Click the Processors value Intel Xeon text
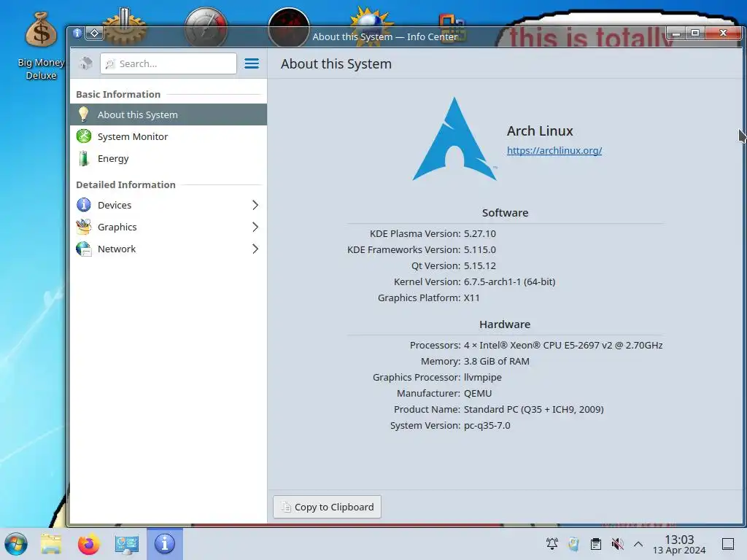This screenshot has height=560, width=747. pyautogui.click(x=563, y=345)
